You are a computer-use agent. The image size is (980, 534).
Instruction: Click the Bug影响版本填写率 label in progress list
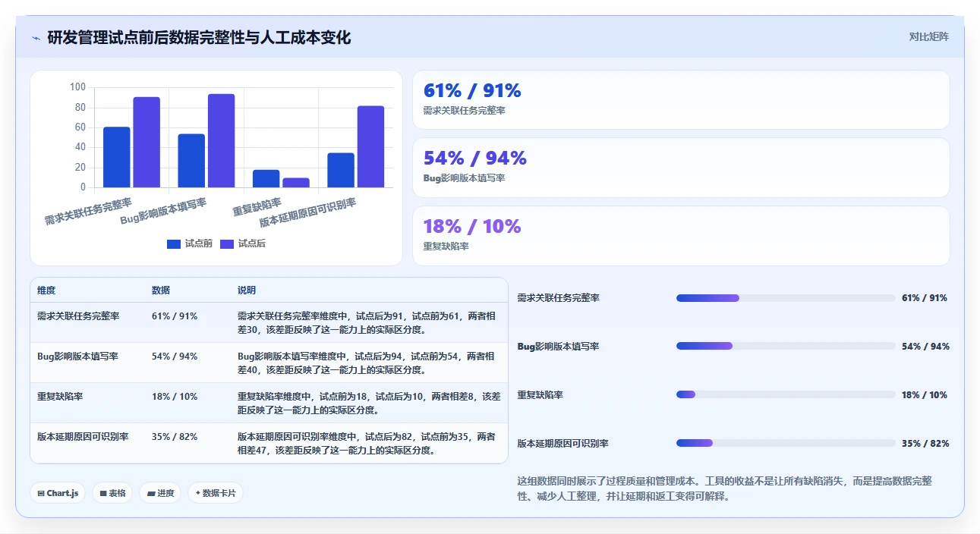coord(558,347)
